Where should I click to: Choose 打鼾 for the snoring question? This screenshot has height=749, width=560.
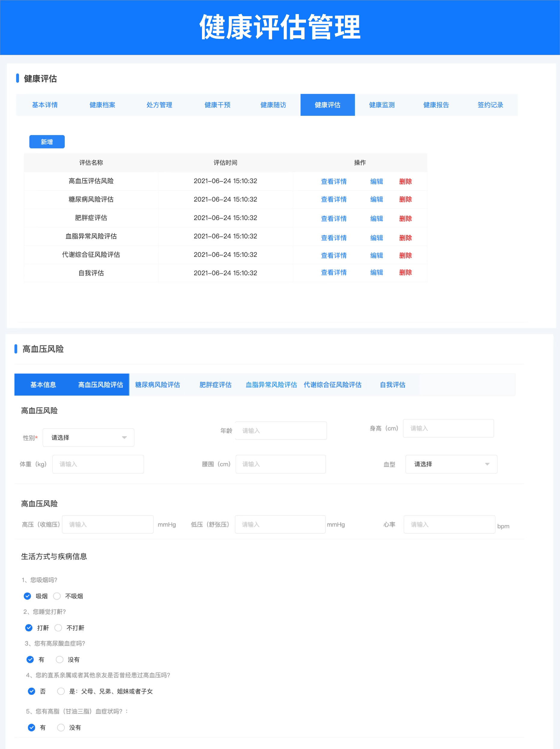(29, 628)
